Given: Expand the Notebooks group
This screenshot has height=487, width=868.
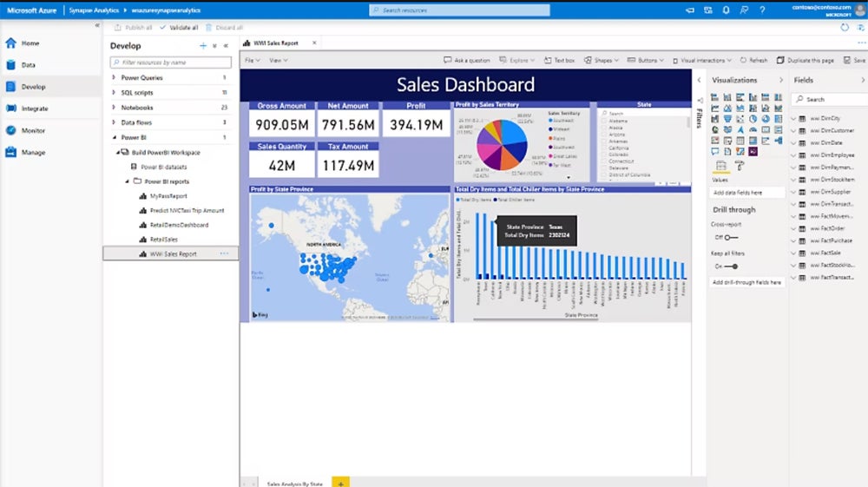Looking at the screenshot, I should coord(114,108).
